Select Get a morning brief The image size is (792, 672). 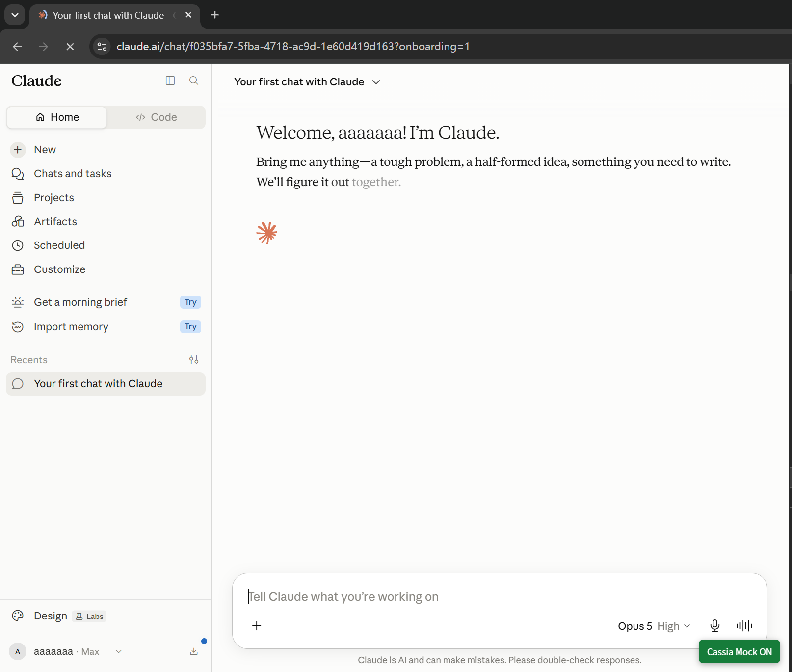[x=106, y=302]
